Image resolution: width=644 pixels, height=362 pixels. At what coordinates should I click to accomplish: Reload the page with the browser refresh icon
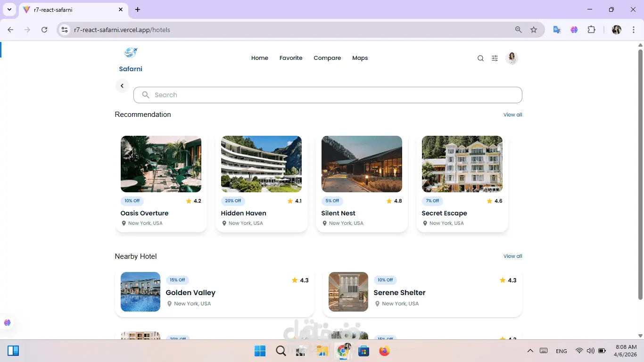(x=44, y=30)
